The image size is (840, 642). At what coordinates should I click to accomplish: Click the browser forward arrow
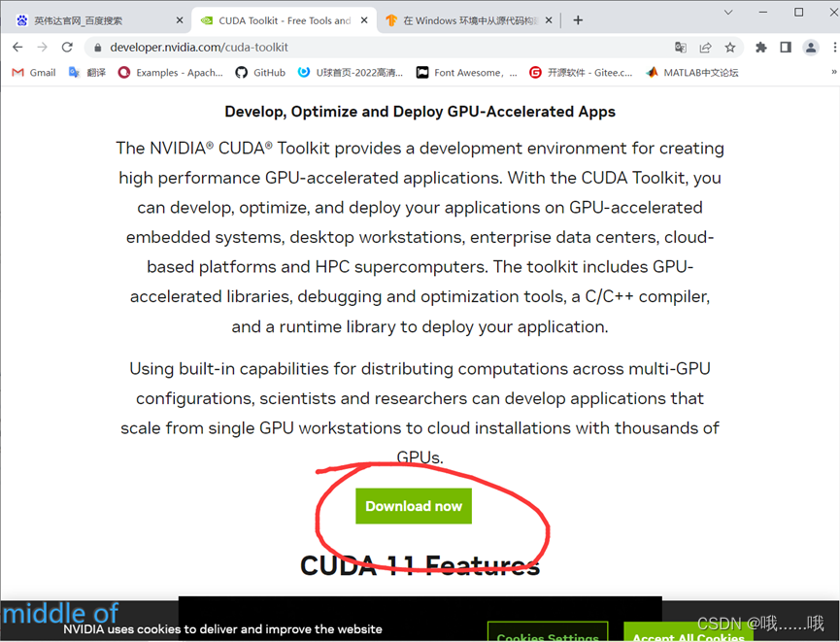coord(43,48)
